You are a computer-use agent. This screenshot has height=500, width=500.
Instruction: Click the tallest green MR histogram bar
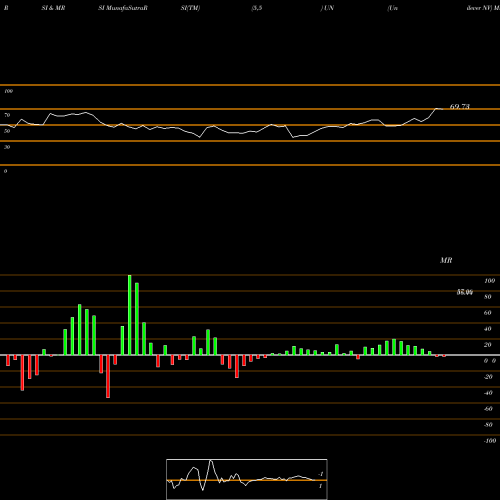click(x=130, y=315)
